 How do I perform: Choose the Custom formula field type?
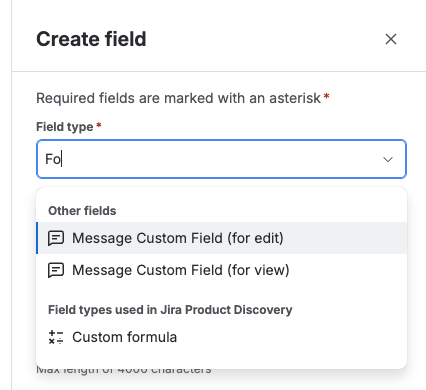pyautogui.click(x=221, y=337)
